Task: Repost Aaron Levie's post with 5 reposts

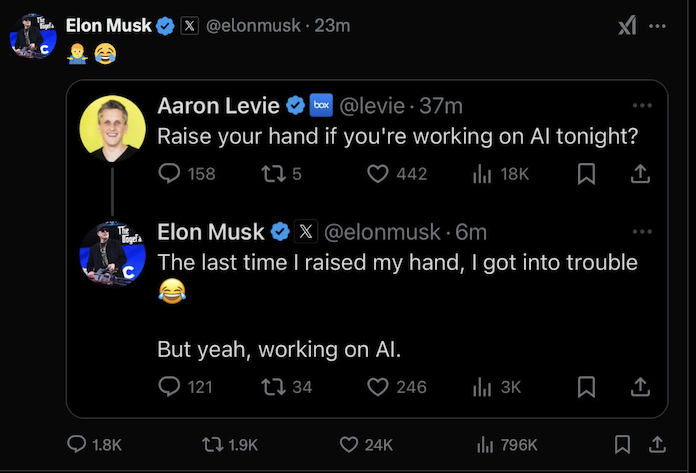Action: tap(270, 174)
